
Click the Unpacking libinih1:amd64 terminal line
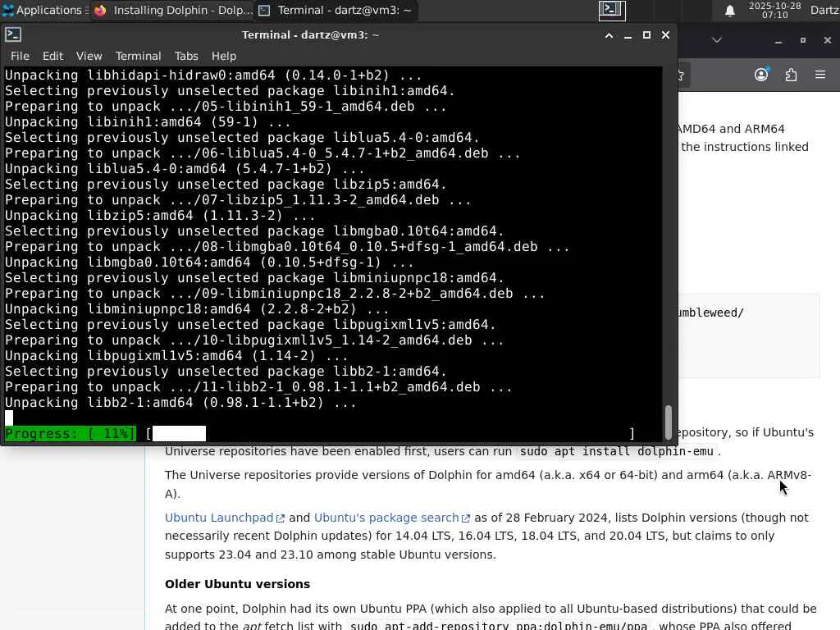point(148,121)
